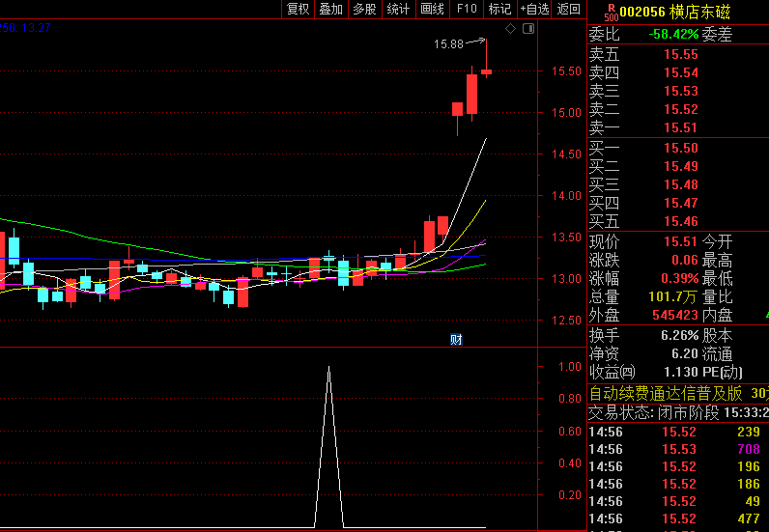Toggle the side panel layout icon
The image size is (769, 532).
click(528, 29)
